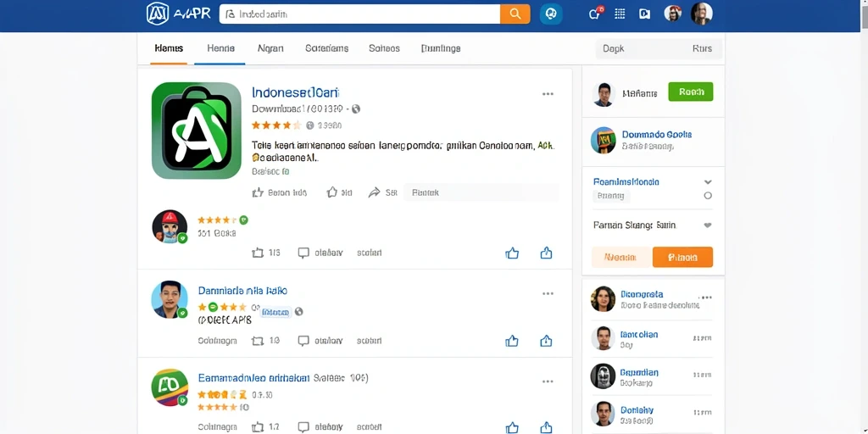868x434 pixels.
Task: Click Dounmado Soolis round app icon
Action: pos(604,140)
